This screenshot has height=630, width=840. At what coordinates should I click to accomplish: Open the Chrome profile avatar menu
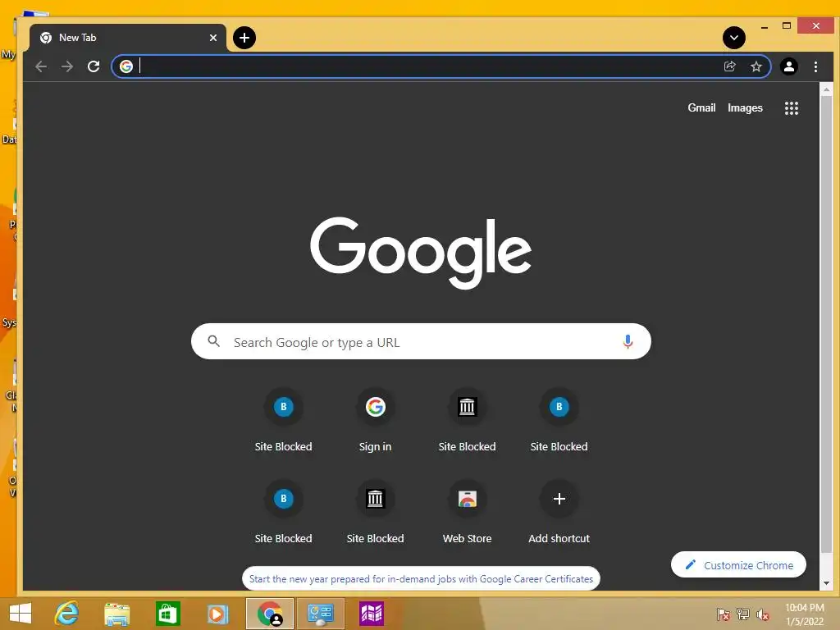[x=789, y=66]
